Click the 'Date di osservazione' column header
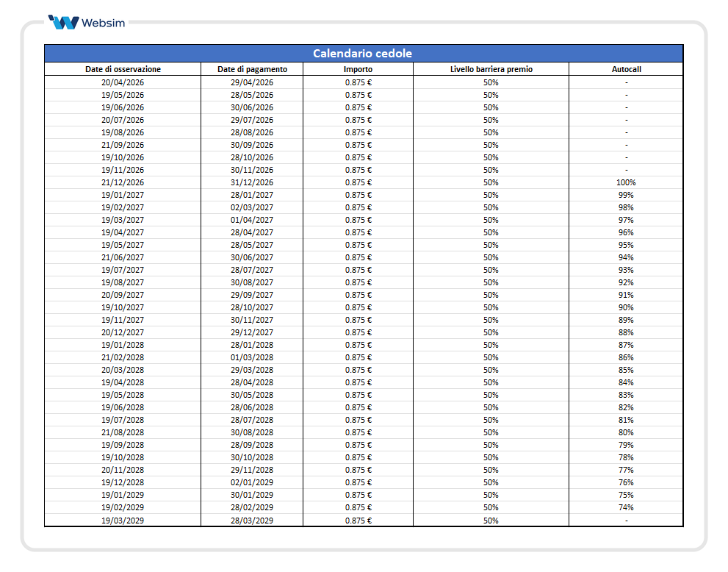 click(123, 69)
